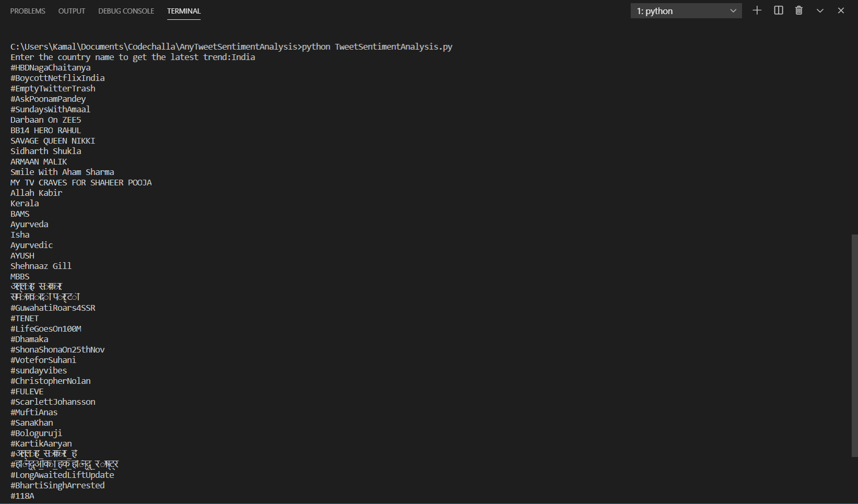
Task: Collapse panel with chevron down icon
Action: pyautogui.click(x=820, y=10)
